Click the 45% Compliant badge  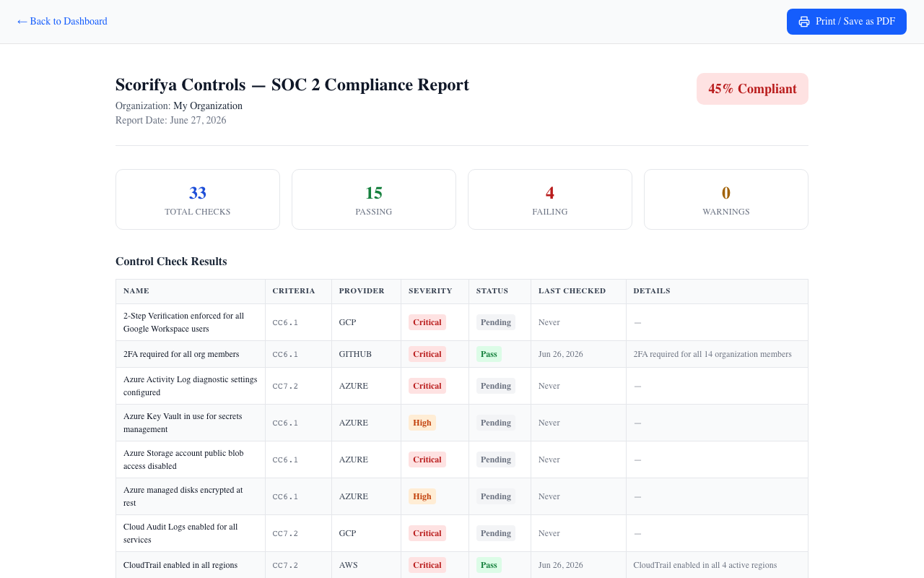coord(752,89)
